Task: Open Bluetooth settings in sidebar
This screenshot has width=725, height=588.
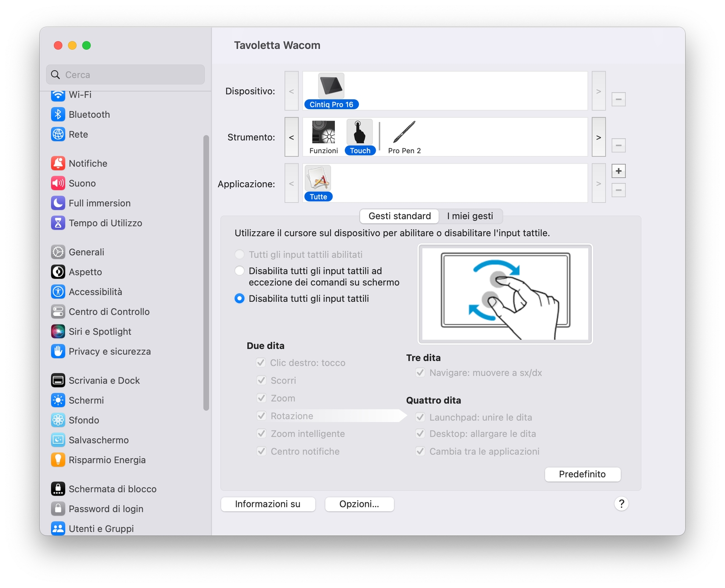Action: click(x=81, y=114)
